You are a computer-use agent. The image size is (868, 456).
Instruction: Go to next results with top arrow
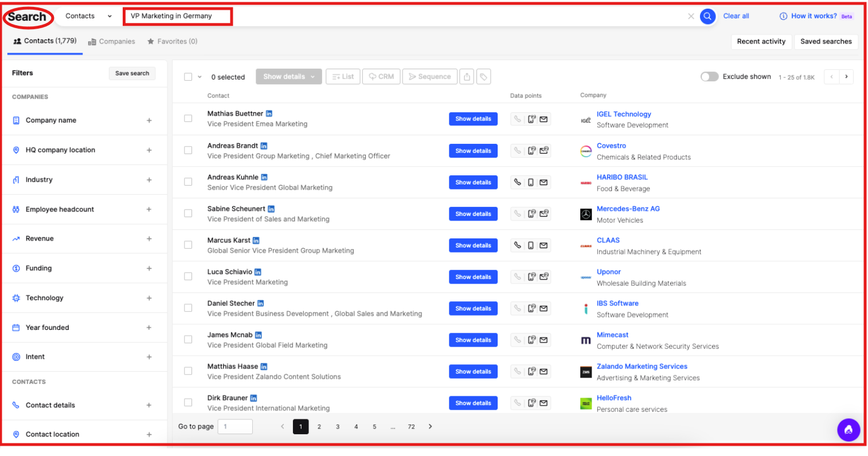[x=846, y=77]
